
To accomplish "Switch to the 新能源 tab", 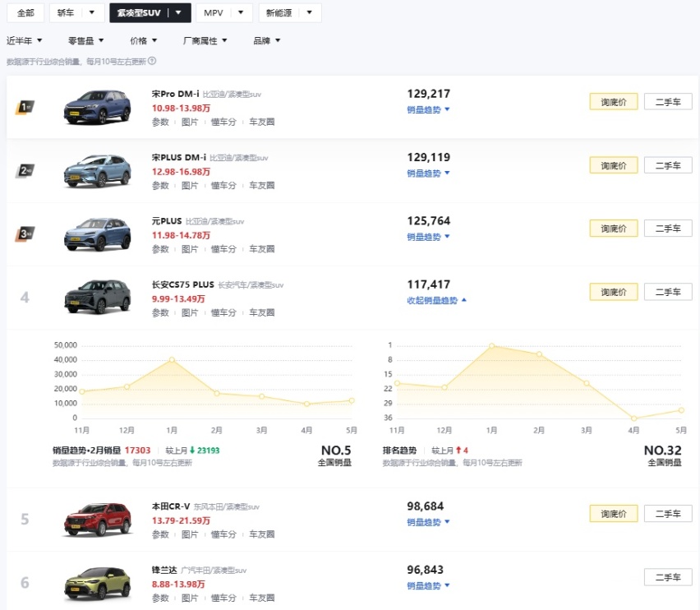I will pos(279,13).
